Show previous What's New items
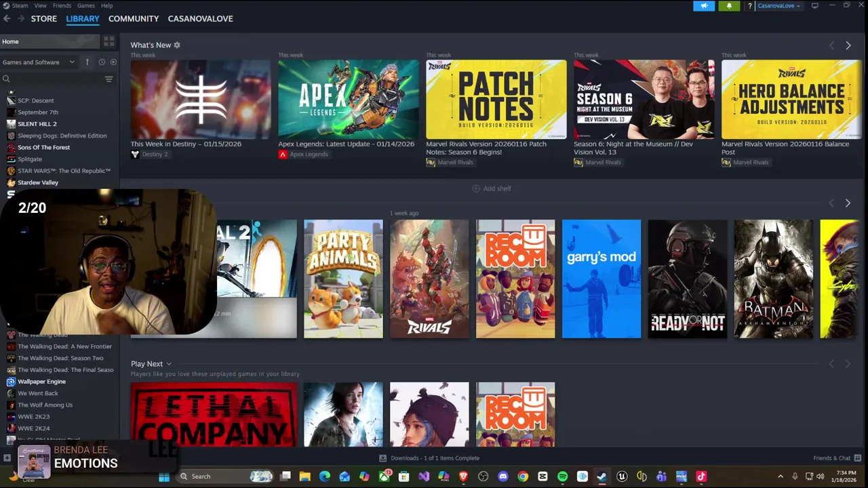 832,45
